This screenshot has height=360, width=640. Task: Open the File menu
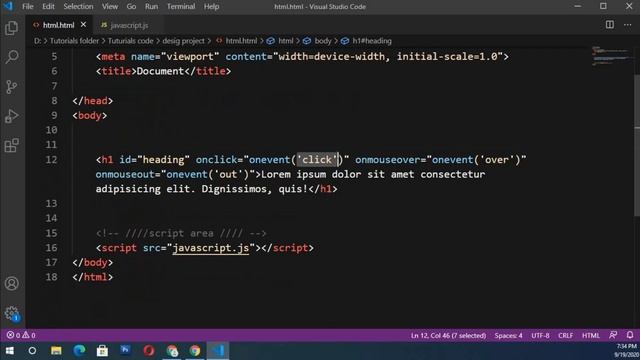tap(28, 7)
